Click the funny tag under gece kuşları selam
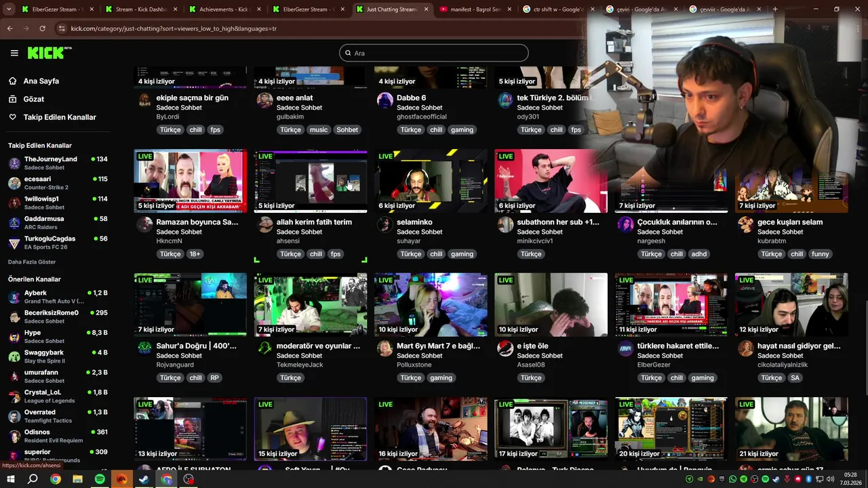868x488 pixels. (821, 254)
